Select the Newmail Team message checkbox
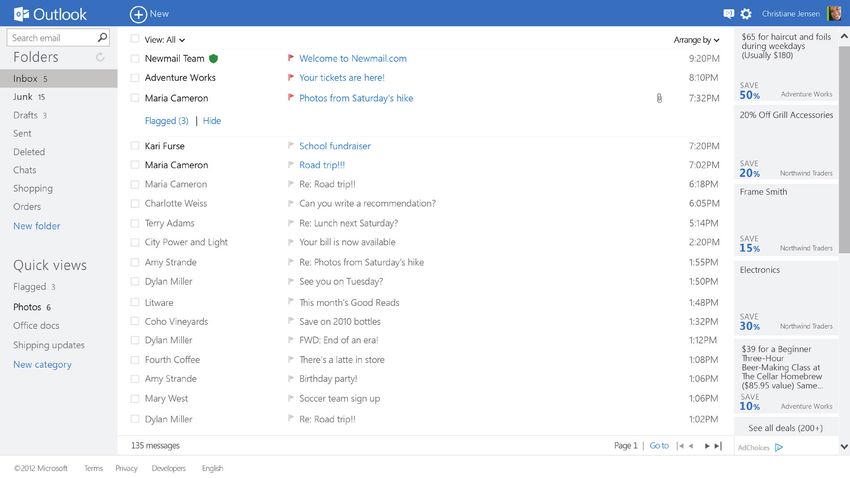 (135, 59)
